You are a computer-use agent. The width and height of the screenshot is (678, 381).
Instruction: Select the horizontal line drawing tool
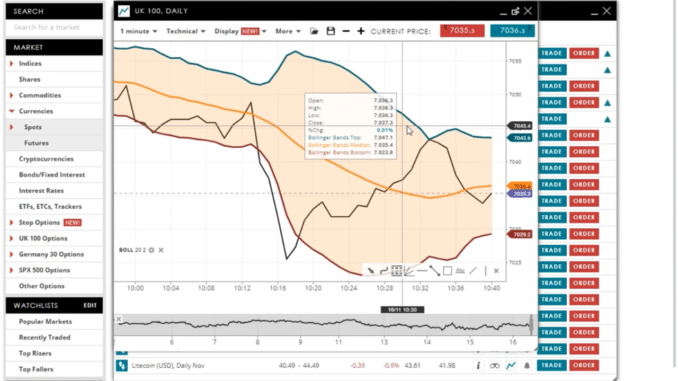click(x=422, y=271)
